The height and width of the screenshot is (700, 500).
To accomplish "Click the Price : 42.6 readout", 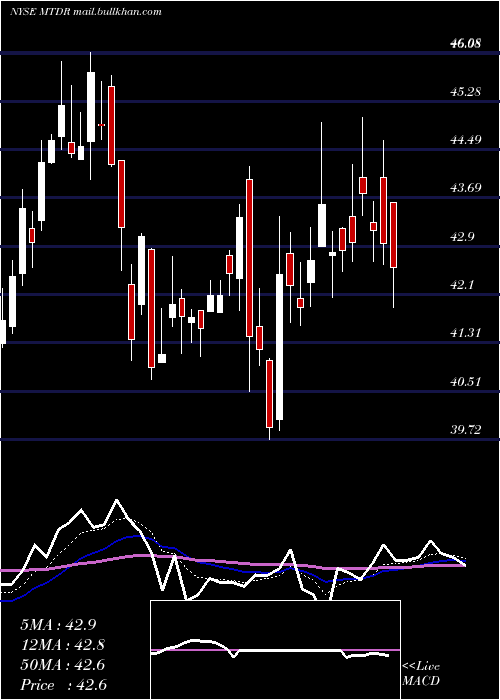I will 63,685.
